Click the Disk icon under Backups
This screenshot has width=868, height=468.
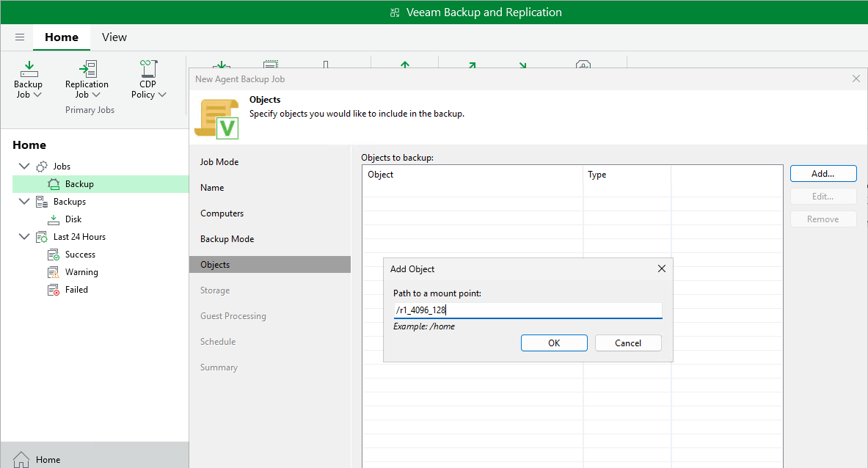[53, 219]
